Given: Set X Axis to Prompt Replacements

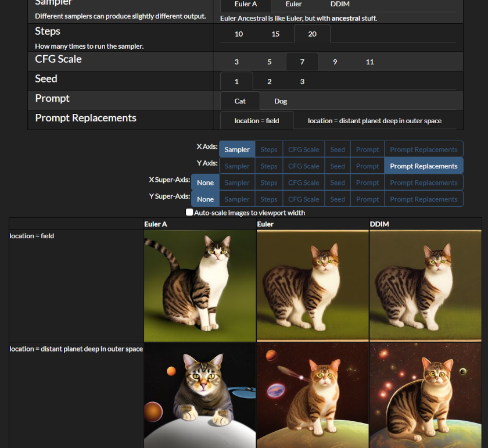Looking at the screenshot, I should click(424, 149).
